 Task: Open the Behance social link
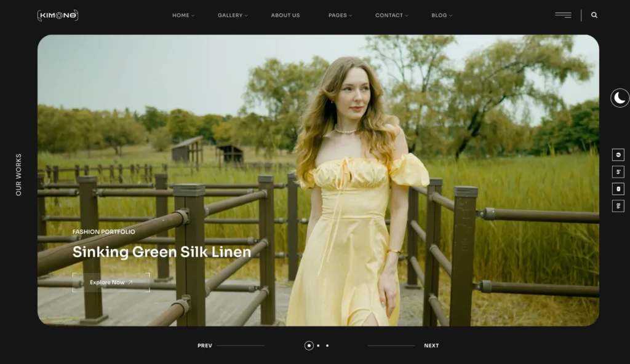coord(618,206)
